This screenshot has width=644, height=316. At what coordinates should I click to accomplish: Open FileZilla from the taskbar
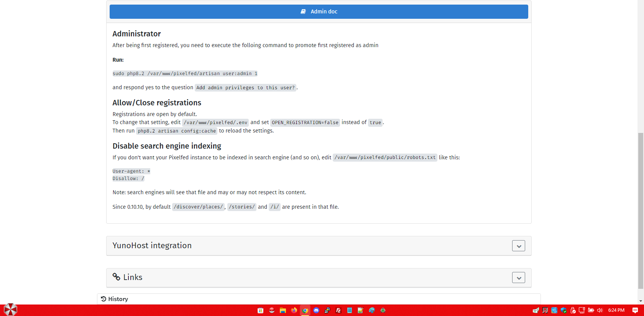338,310
